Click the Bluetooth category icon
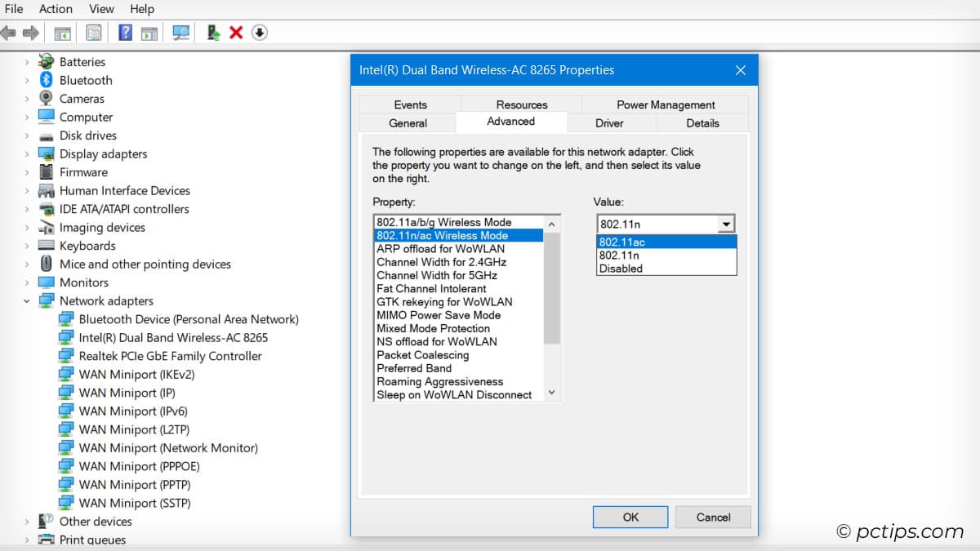This screenshot has width=980, height=551. (47, 80)
